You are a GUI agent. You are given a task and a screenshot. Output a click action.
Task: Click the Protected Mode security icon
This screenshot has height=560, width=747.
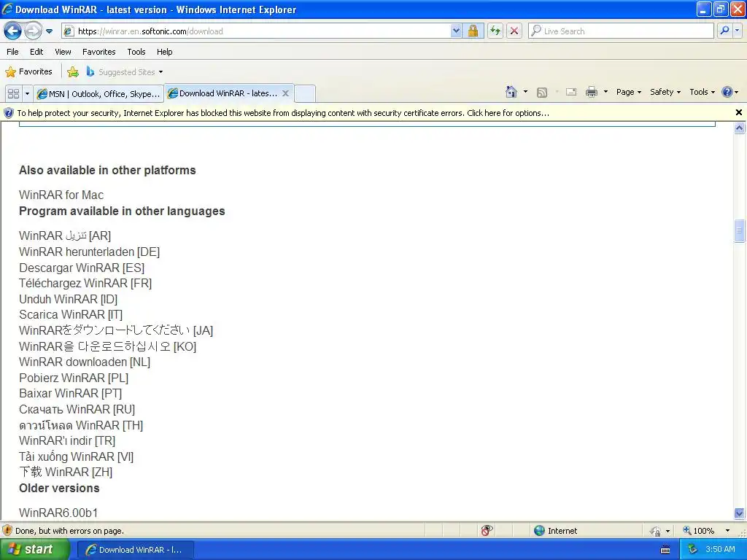tap(655, 531)
